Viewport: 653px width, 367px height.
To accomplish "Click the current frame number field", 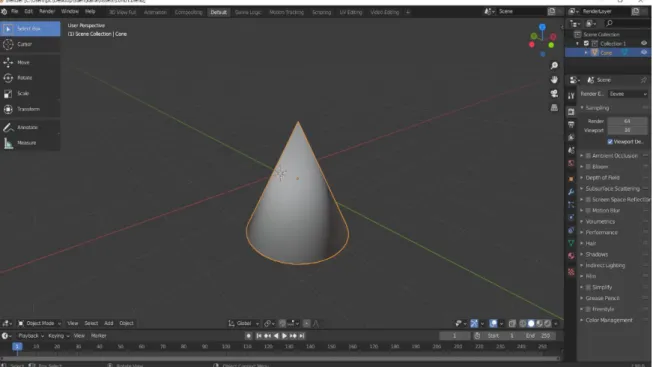I will pos(454,336).
